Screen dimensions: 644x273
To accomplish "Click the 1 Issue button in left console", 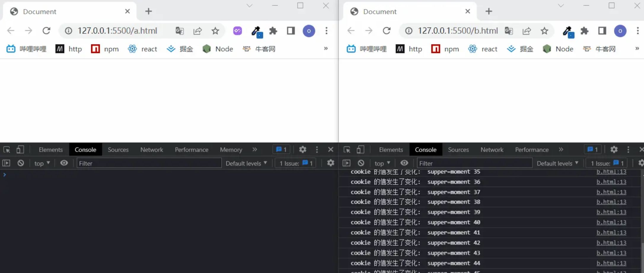I will (296, 163).
